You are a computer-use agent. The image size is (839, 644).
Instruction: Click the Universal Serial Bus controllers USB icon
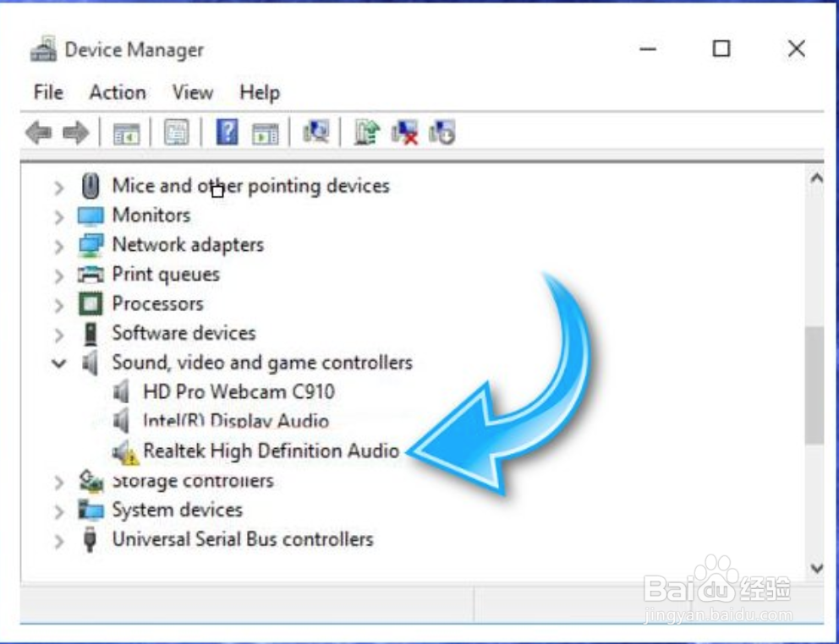[x=90, y=539]
